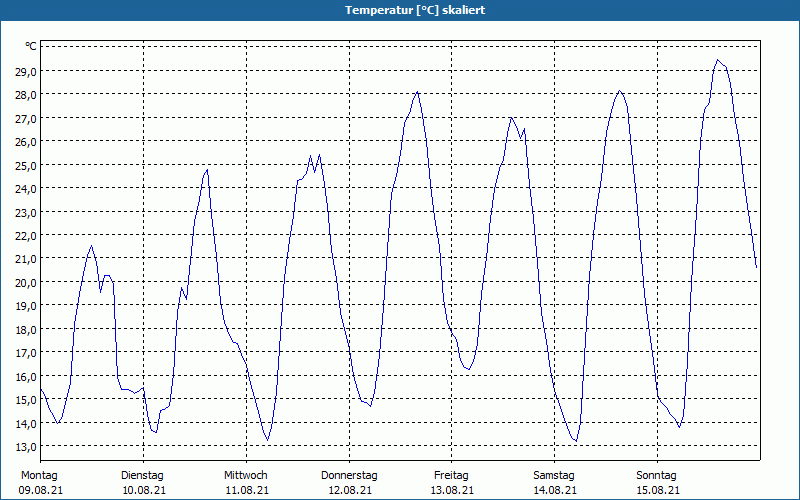This screenshot has width=800, height=500.
Task: Select the 13,0 y-axis label
Action: coord(24,446)
